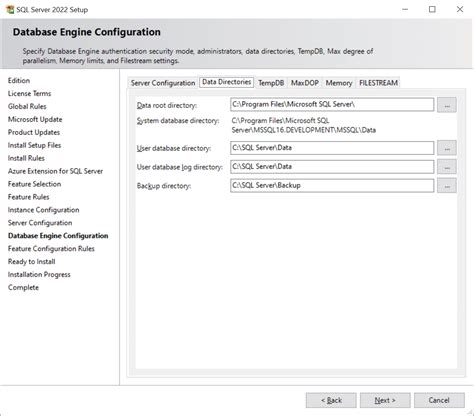The image size is (474, 416).
Task: Click the Backup directory field
Action: click(332, 186)
